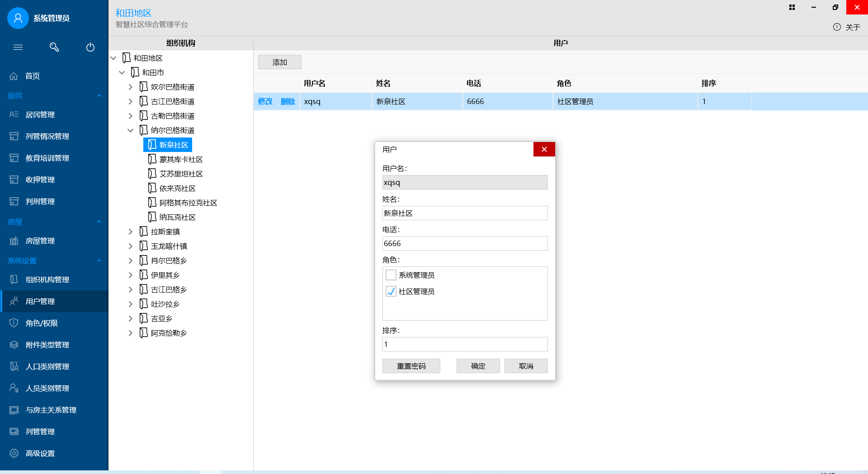Click 确定 to confirm user dialog
Screen dimensions: 868x474
[478, 366]
